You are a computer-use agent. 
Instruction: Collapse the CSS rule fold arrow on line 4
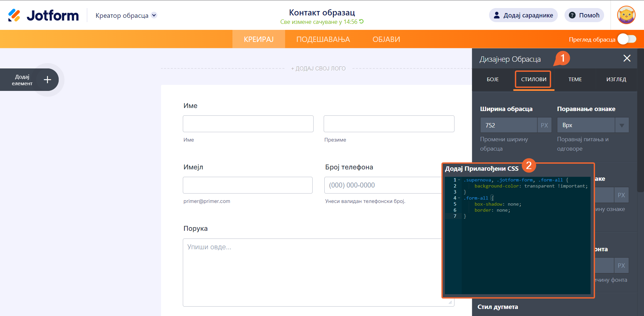click(x=459, y=198)
